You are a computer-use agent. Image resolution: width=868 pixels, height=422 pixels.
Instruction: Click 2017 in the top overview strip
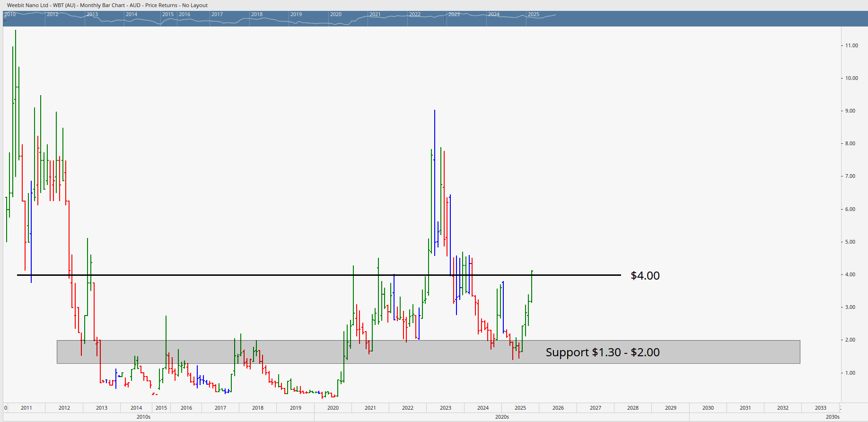217,14
